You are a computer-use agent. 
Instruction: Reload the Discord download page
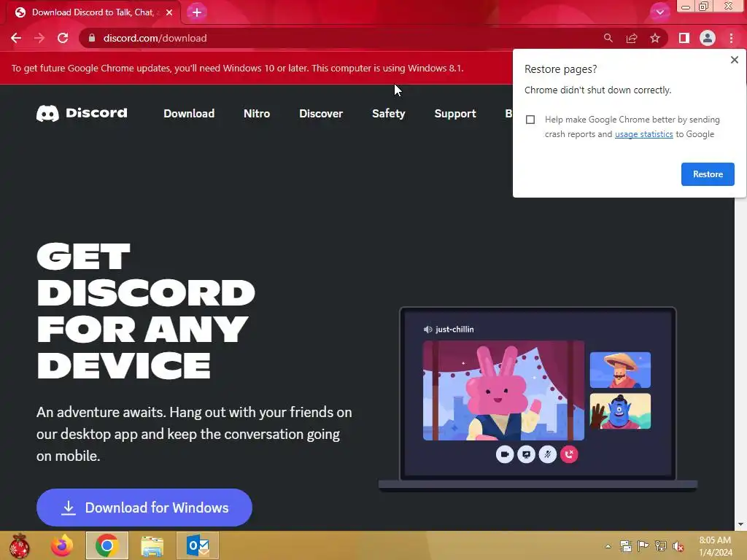(63, 38)
